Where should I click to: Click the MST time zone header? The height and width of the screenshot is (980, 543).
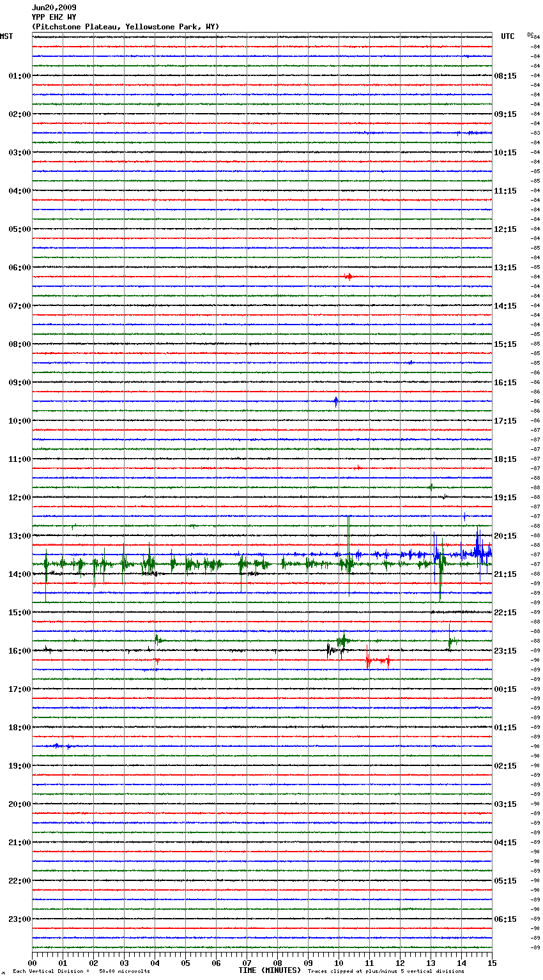tap(6, 36)
